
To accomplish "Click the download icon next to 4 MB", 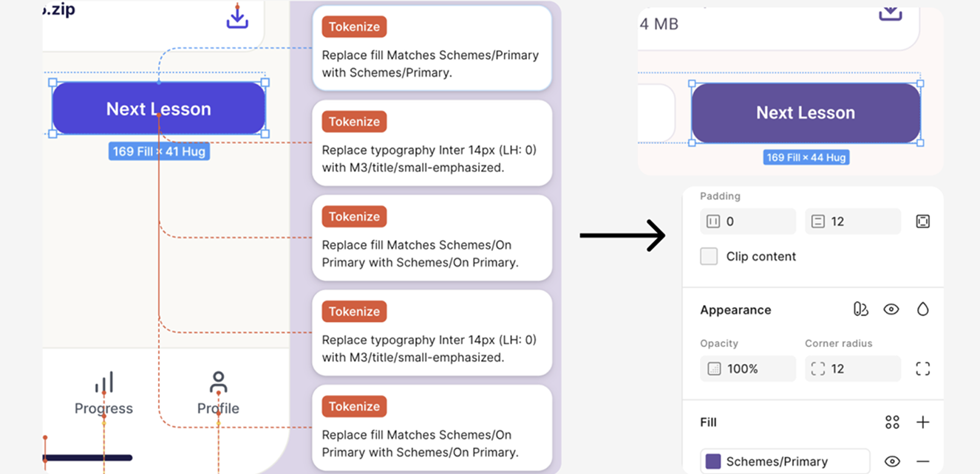I will coord(891,13).
